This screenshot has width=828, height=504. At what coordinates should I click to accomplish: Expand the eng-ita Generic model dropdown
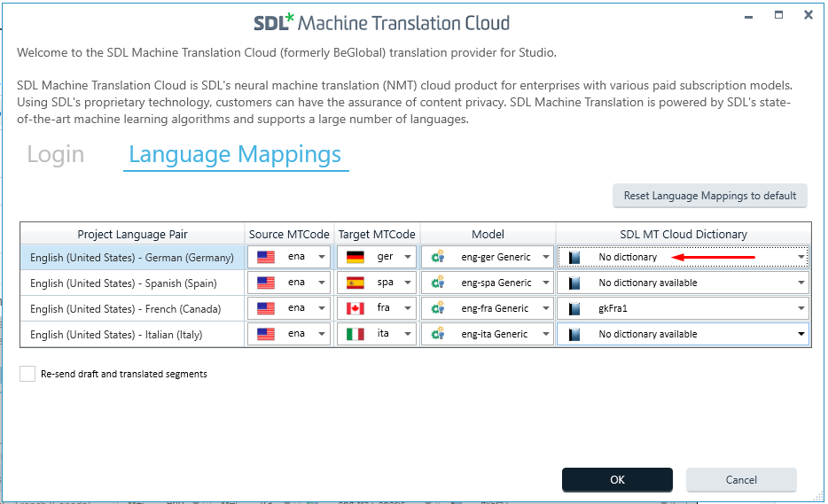(546, 334)
